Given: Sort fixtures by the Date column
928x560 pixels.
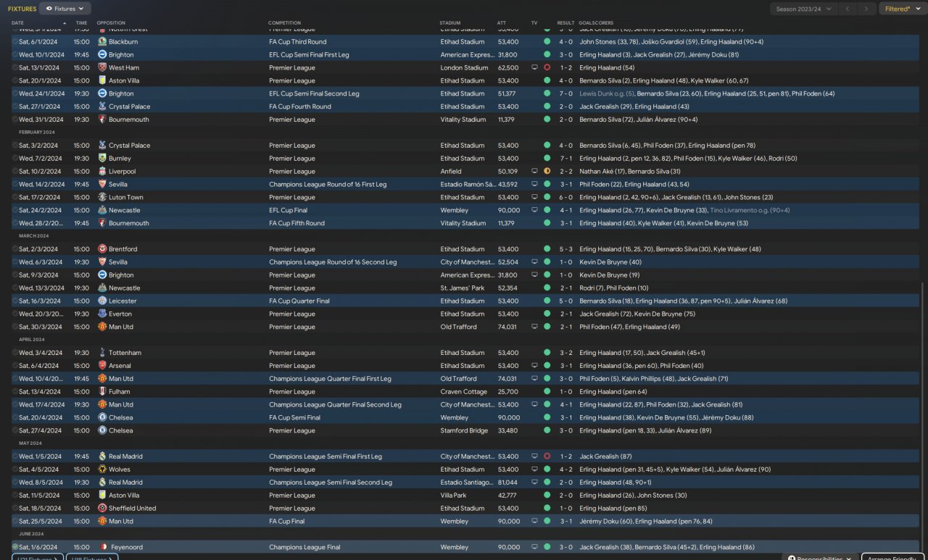Looking at the screenshot, I should 17,23.
